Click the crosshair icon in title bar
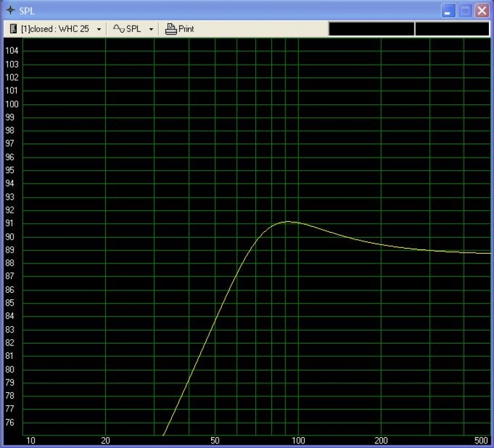The image size is (494, 448). click(10, 10)
